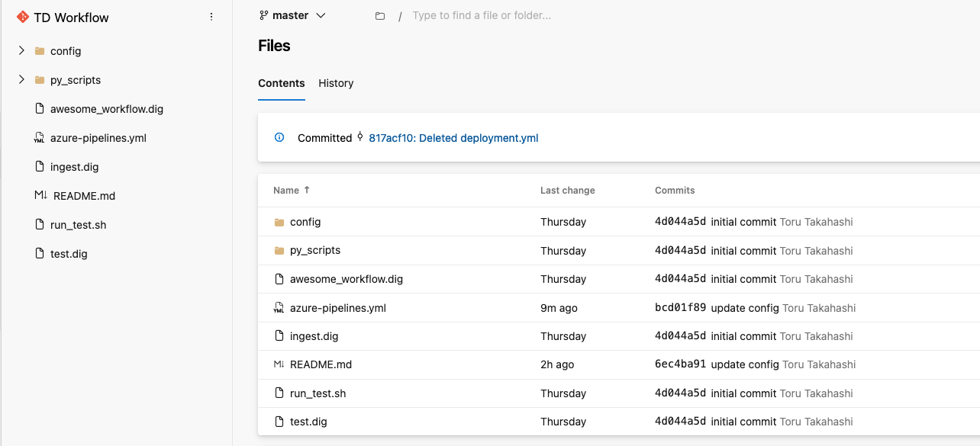Open commit 817acf10: Deleted deployment.yml link
Image resolution: width=980 pixels, height=446 pixels.
[x=453, y=138]
